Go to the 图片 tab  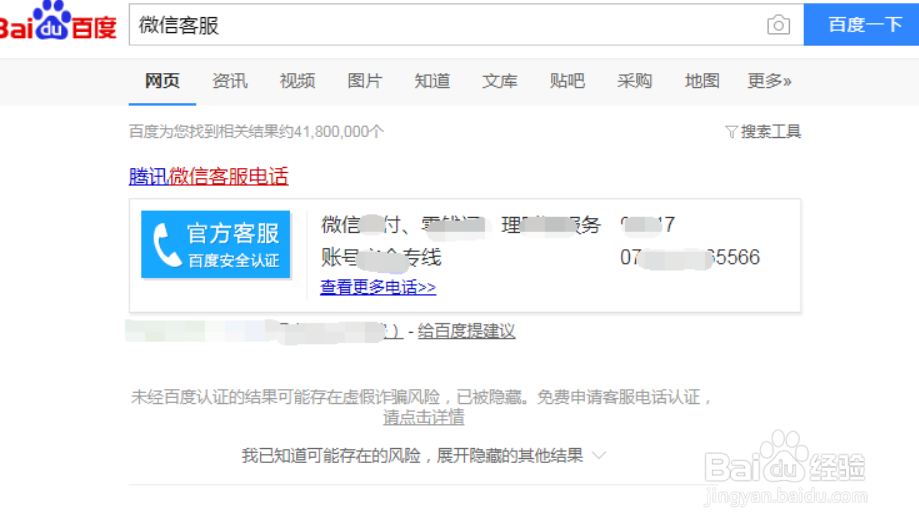pos(365,81)
